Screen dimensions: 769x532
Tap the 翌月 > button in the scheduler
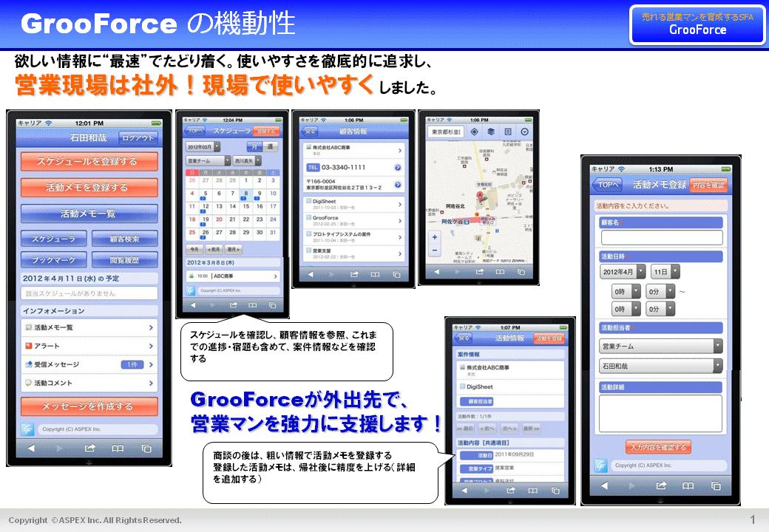pos(234,250)
